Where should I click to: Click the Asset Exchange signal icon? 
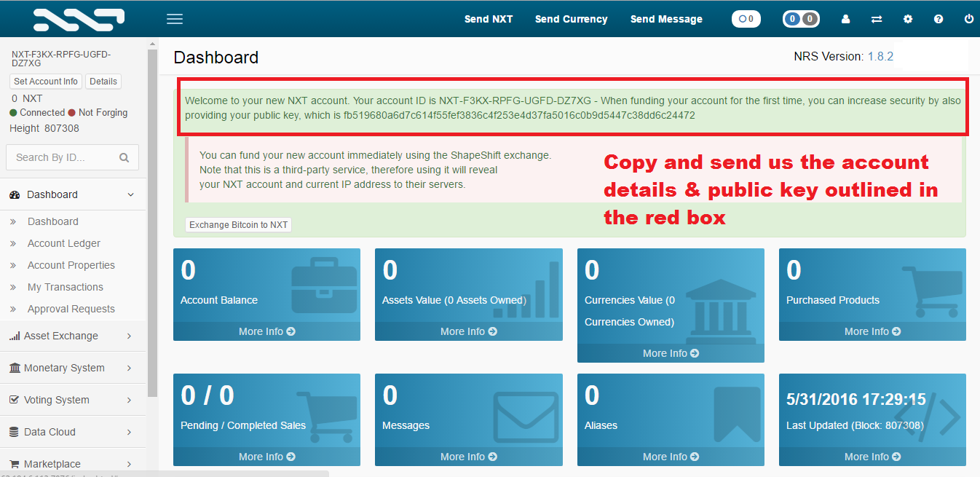pos(15,336)
